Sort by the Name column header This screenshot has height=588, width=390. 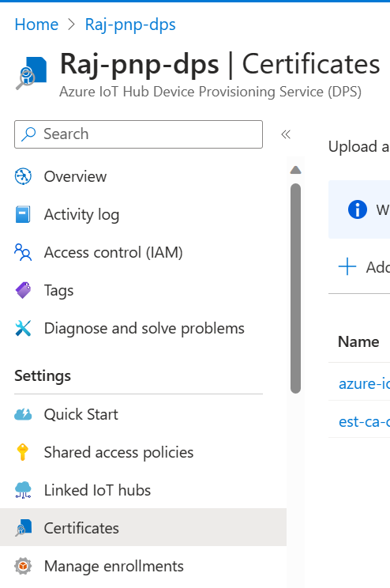(358, 341)
